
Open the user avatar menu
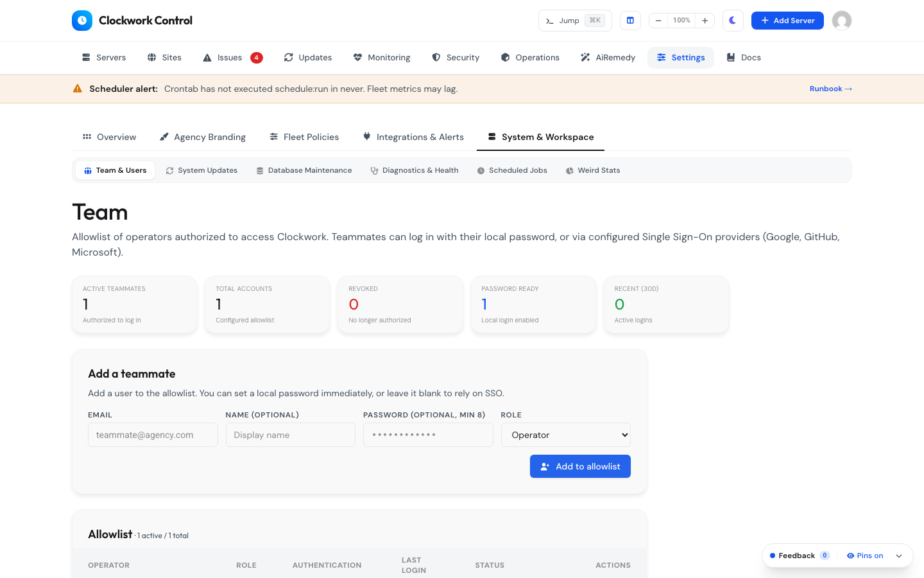coord(842,21)
